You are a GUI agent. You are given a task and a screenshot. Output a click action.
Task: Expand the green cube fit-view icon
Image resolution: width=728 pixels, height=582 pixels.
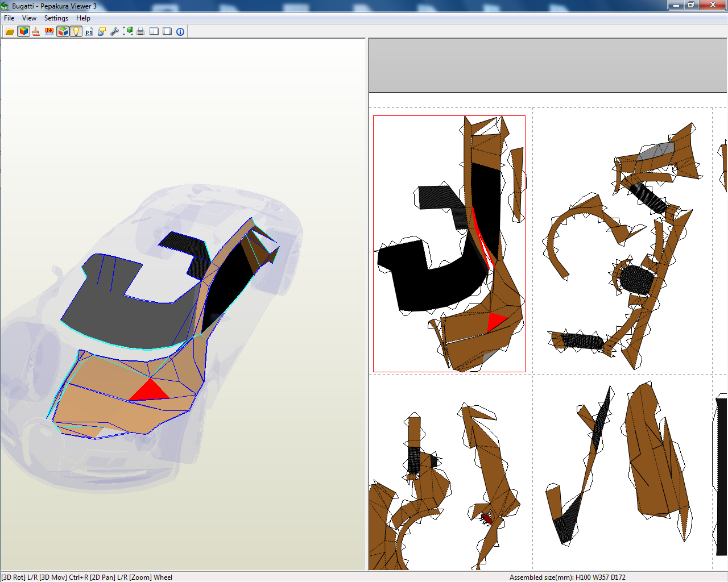pyautogui.click(x=128, y=31)
